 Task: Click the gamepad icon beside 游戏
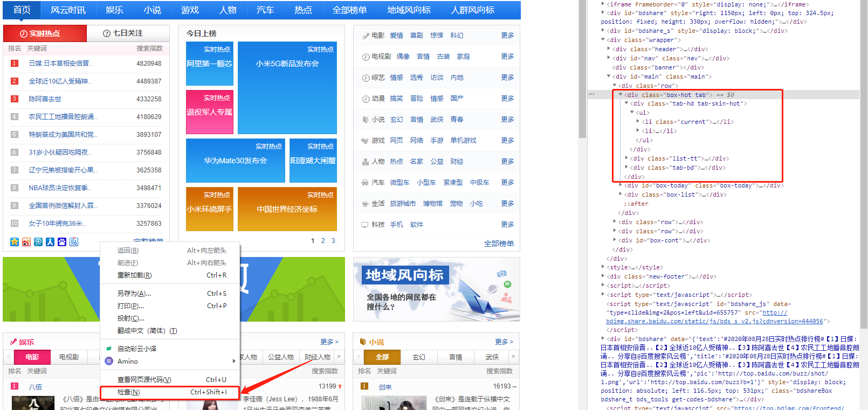[x=366, y=141]
